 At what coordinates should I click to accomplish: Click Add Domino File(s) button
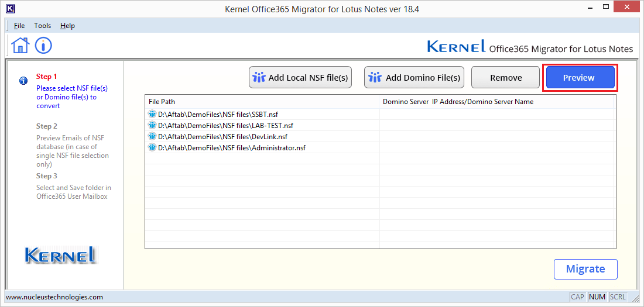414,77
